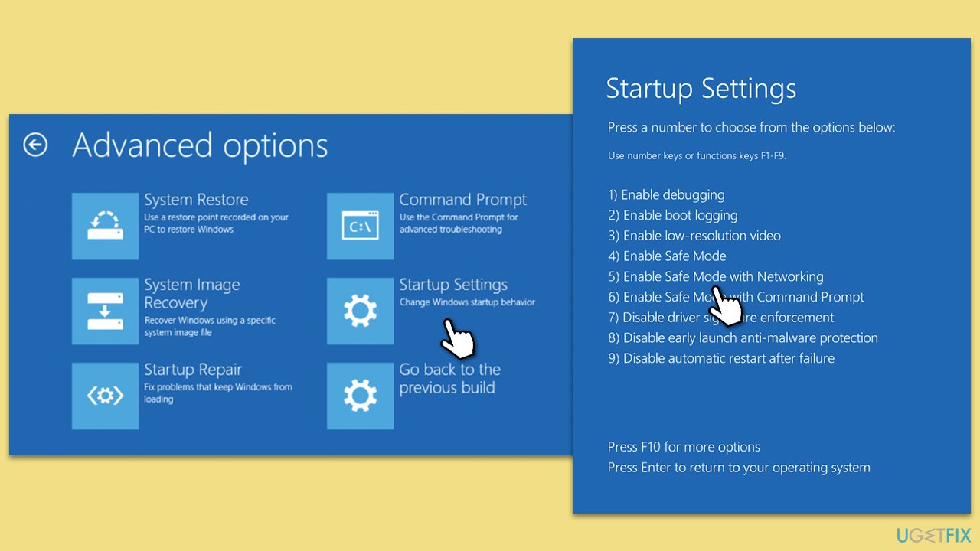
Task: Choose Disable driver signature enforcement
Action: pyautogui.click(x=720, y=317)
